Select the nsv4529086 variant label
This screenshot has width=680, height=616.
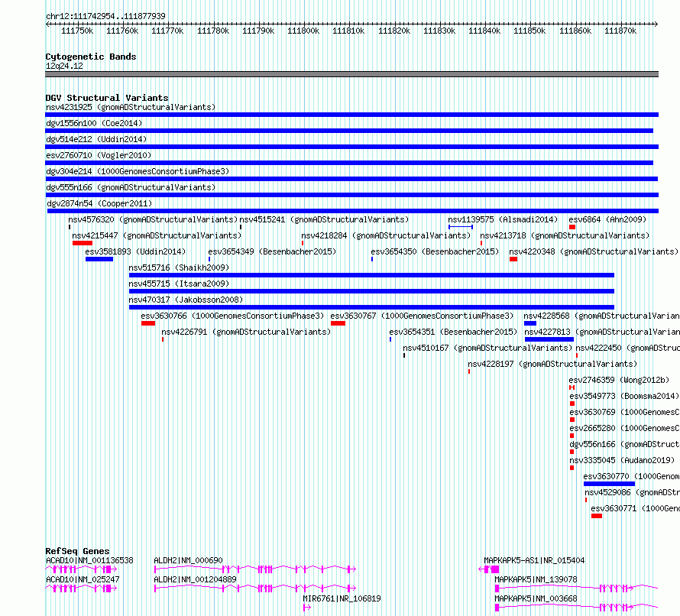pyautogui.click(x=633, y=492)
